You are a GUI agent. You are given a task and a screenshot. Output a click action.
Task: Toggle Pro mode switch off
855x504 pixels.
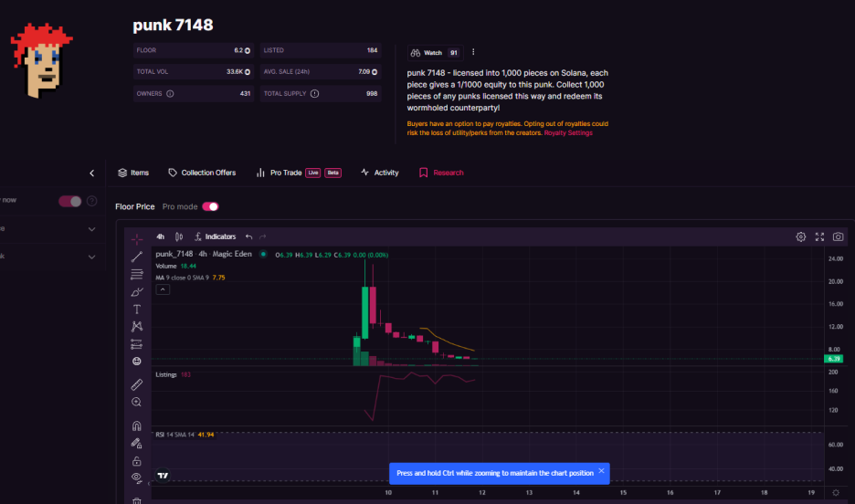(210, 206)
